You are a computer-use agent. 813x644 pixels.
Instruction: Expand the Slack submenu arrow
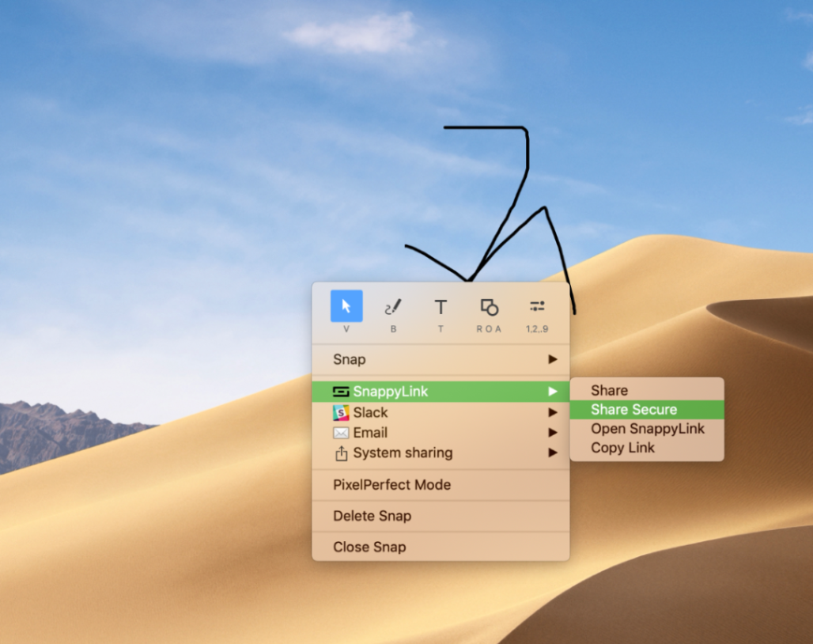tap(553, 413)
